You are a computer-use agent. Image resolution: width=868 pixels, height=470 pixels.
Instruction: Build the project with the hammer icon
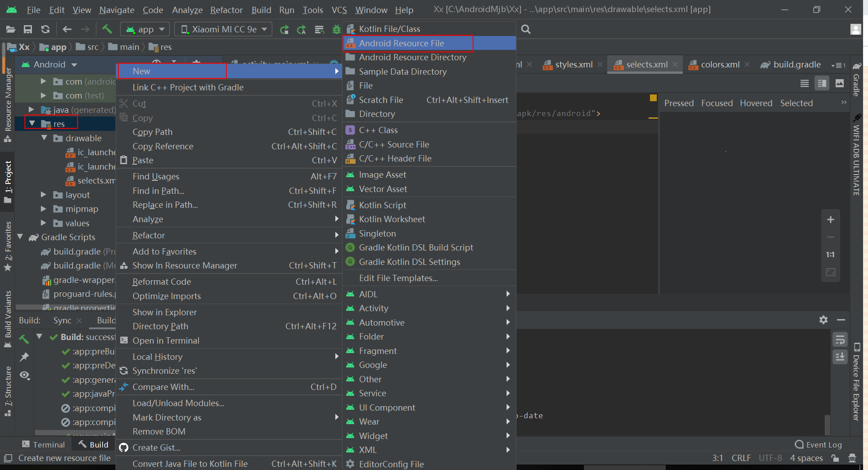pos(107,29)
